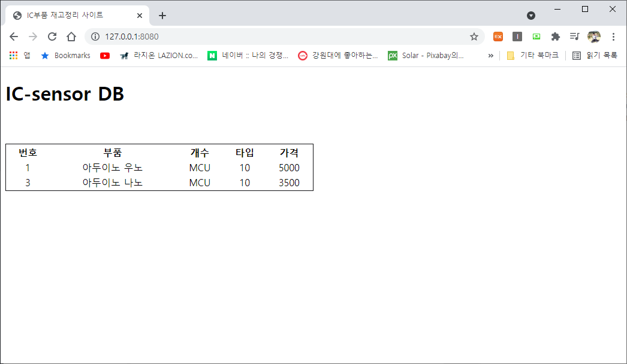Open the Extensions puzzle icon
The width and height of the screenshot is (627, 364).
click(556, 37)
